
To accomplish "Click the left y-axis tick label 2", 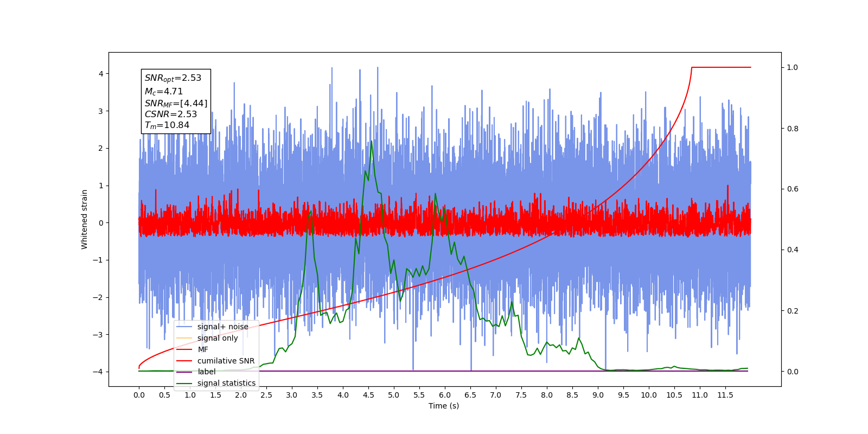I will pyautogui.click(x=101, y=148).
